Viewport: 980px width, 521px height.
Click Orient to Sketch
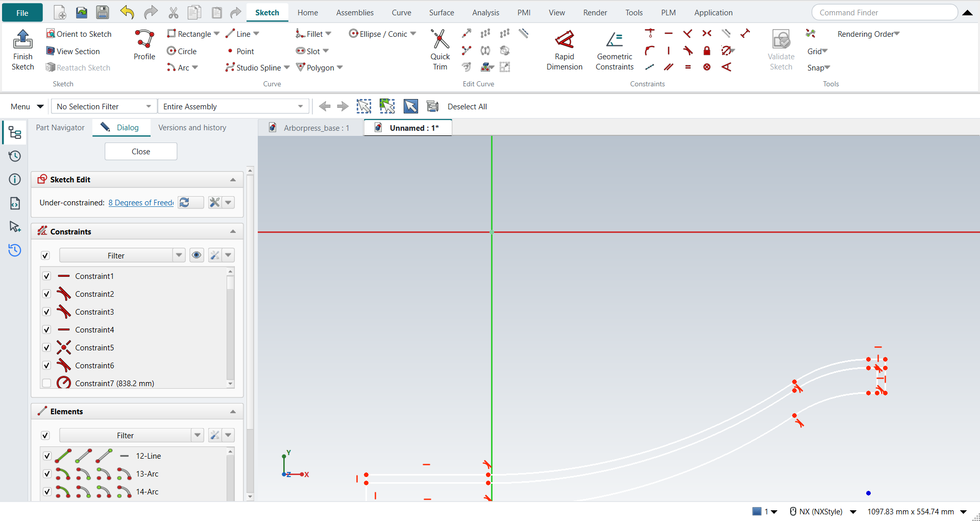(x=79, y=34)
